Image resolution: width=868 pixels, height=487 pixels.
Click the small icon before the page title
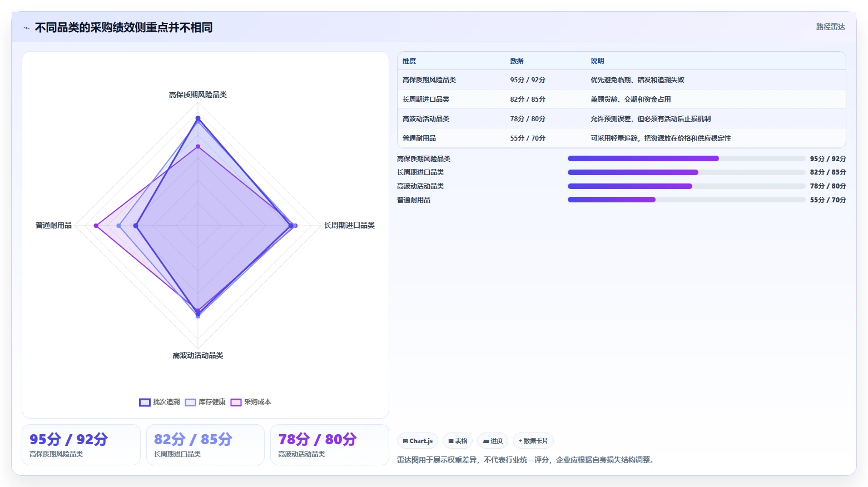click(26, 28)
